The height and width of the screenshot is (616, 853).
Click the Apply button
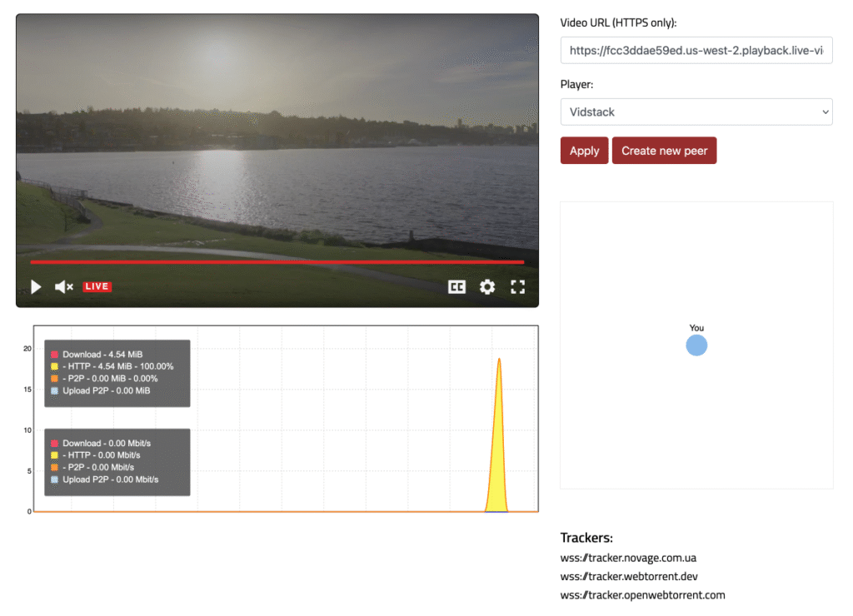tap(584, 151)
